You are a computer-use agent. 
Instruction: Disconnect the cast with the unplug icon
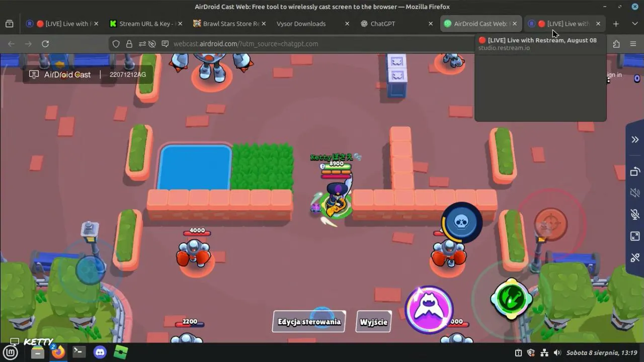pyautogui.click(x=635, y=258)
